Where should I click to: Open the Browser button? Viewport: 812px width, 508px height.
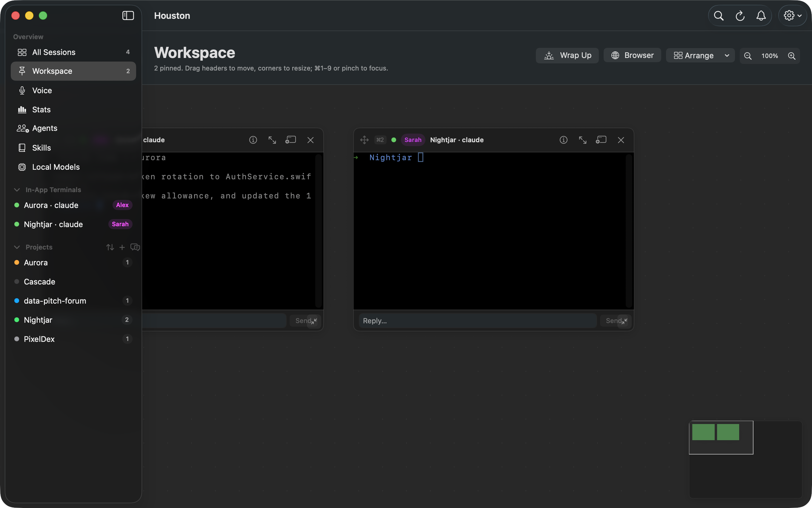[x=632, y=55]
